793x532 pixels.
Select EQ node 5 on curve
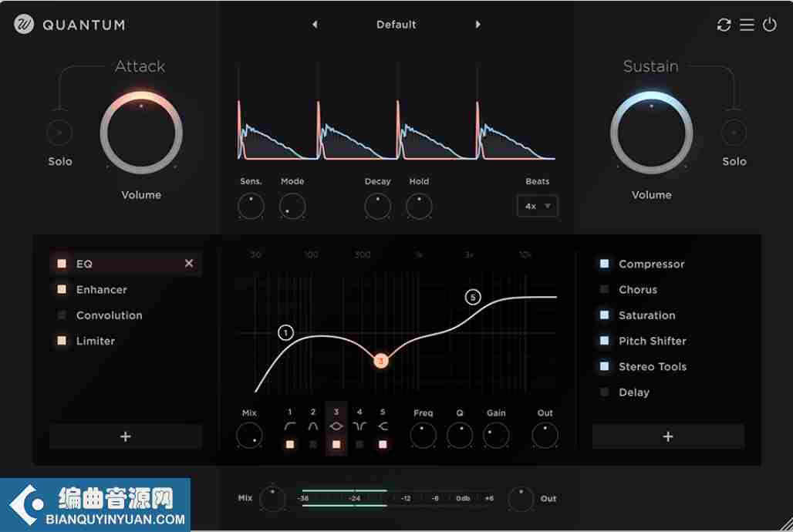(x=473, y=298)
